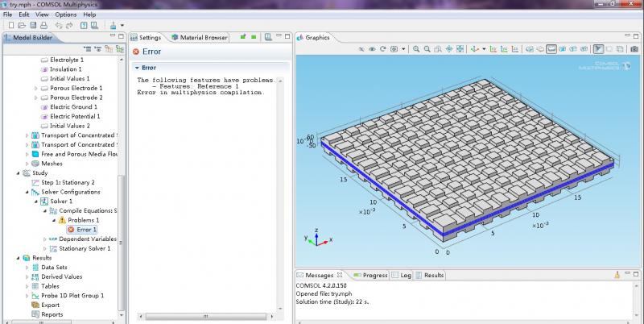Print the model using the printer icon

pyautogui.click(x=43, y=26)
